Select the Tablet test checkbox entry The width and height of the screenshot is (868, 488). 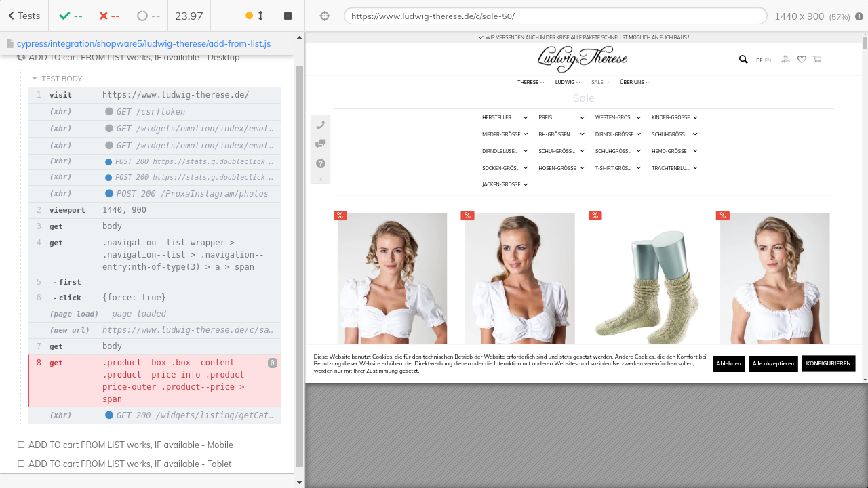click(x=21, y=464)
